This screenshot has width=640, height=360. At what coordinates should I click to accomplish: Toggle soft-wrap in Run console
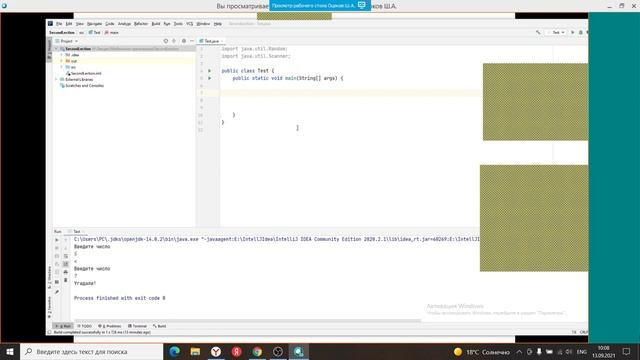click(x=66, y=256)
